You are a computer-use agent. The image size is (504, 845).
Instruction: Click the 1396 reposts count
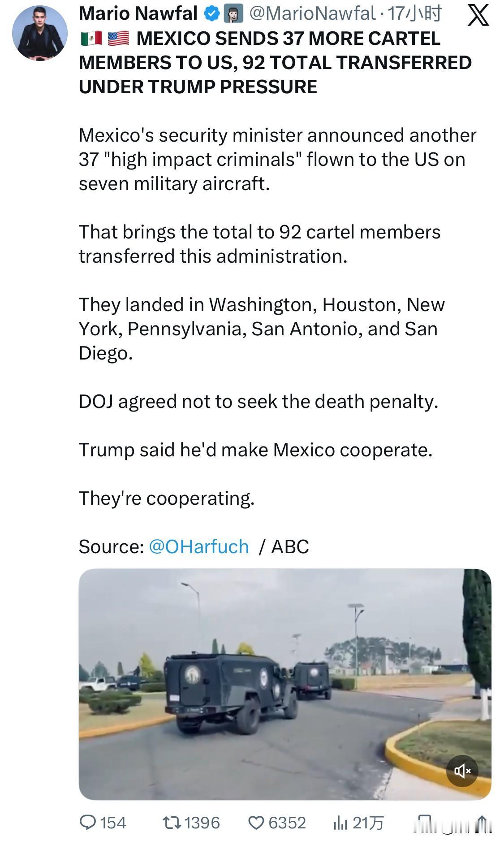pos(202,823)
